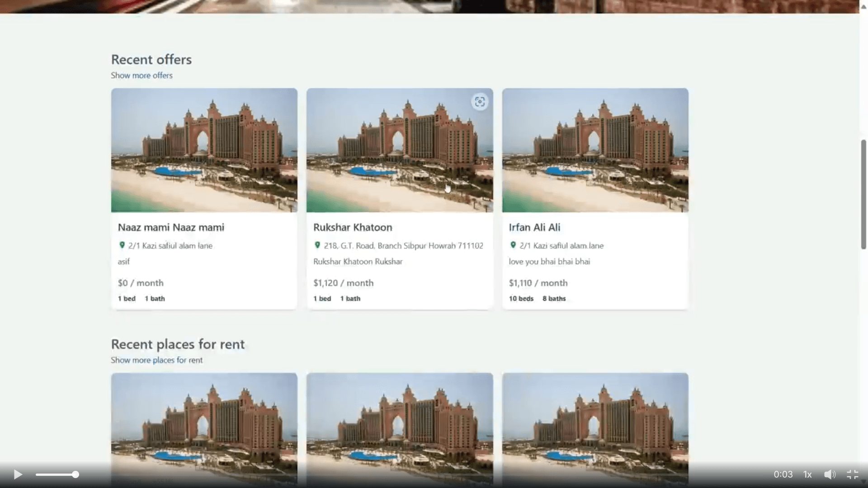The height and width of the screenshot is (488, 868).
Task: Open the Show more offers link
Action: [x=142, y=75]
